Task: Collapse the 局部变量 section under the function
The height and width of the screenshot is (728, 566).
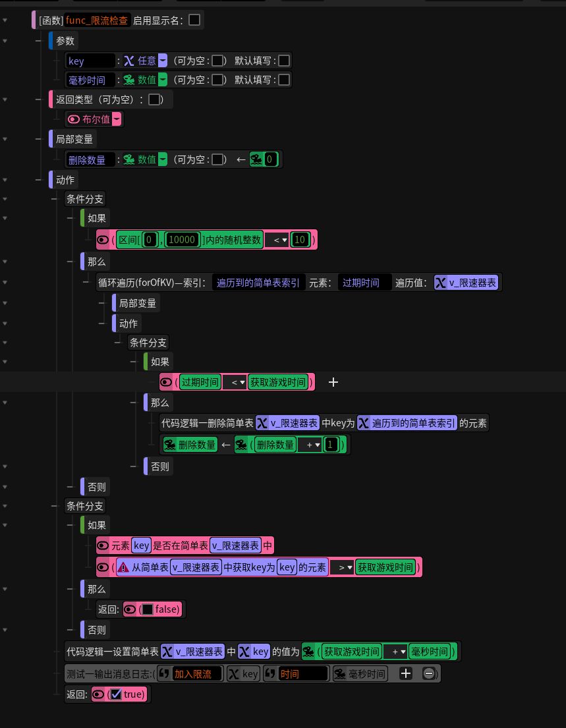Action: pyautogui.click(x=38, y=139)
